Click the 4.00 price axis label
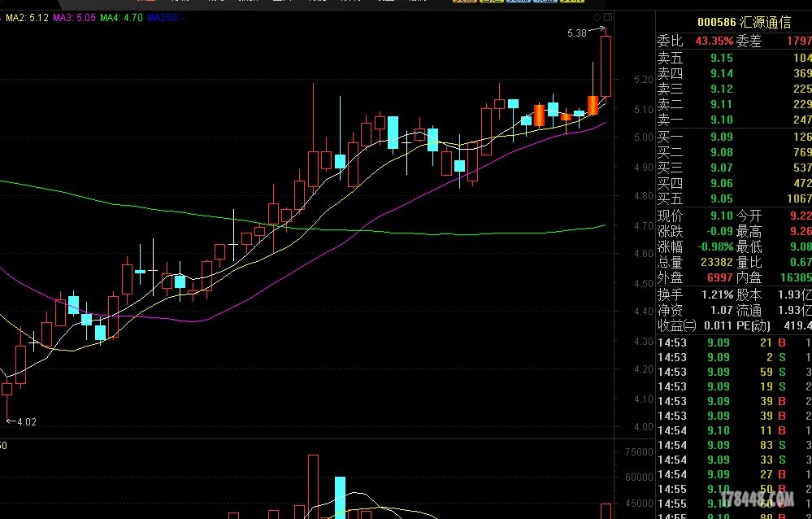The image size is (812, 519). pyautogui.click(x=644, y=427)
